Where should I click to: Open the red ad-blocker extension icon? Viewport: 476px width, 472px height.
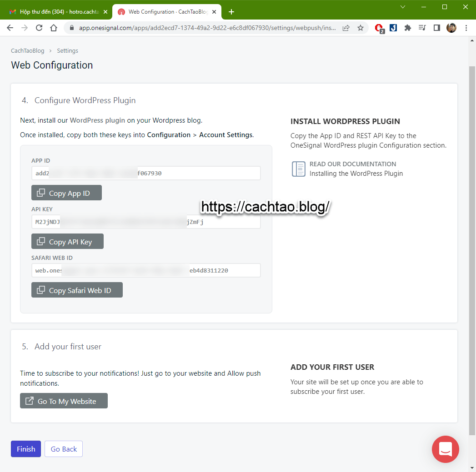(379, 28)
